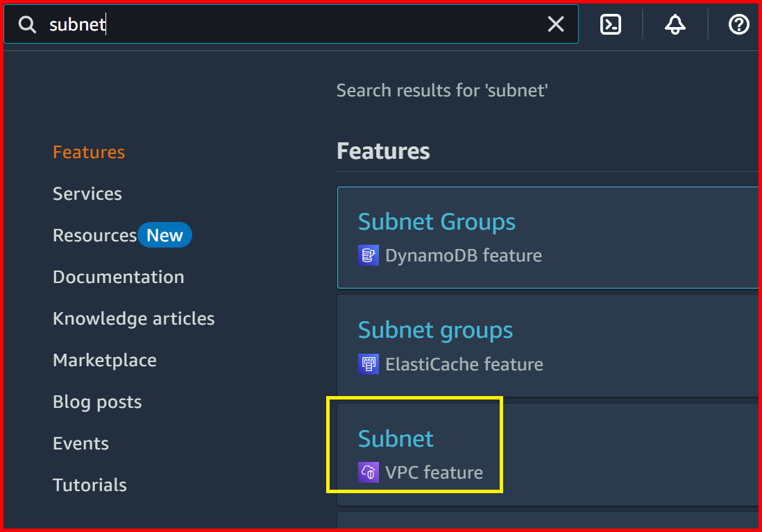Select the Marketplace filter
762x532 pixels.
104,360
